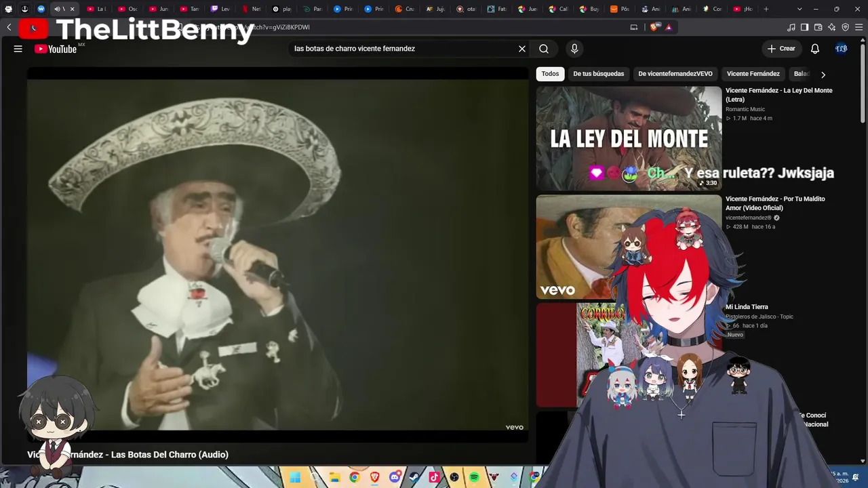The width and height of the screenshot is (868, 488).
Task: Open the Crear create menu
Action: [781, 49]
